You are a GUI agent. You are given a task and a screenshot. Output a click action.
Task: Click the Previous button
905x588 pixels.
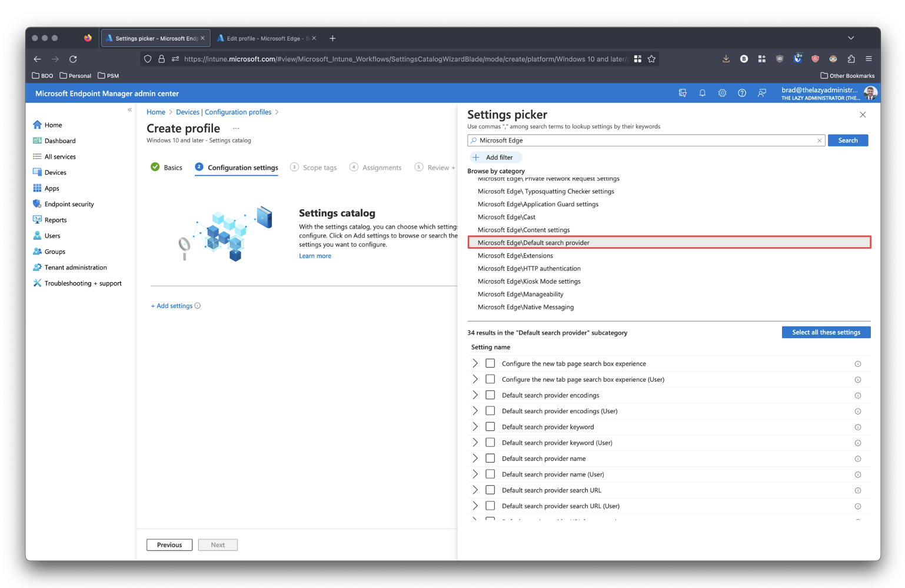[x=169, y=545]
